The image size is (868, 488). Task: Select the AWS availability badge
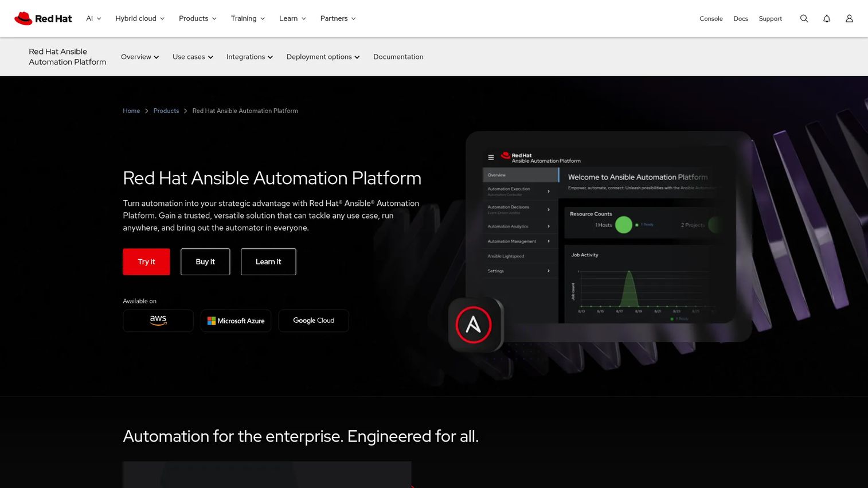[x=158, y=321]
